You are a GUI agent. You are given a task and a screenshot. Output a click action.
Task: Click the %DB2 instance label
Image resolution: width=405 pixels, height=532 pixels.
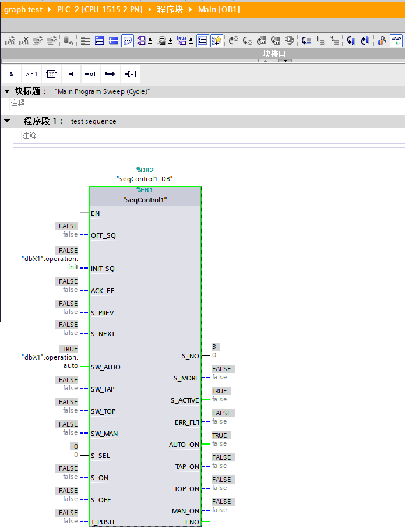click(145, 170)
